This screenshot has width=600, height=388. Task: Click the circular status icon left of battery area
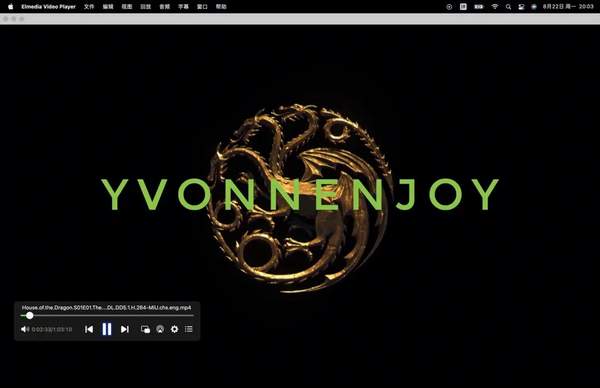(x=449, y=7)
